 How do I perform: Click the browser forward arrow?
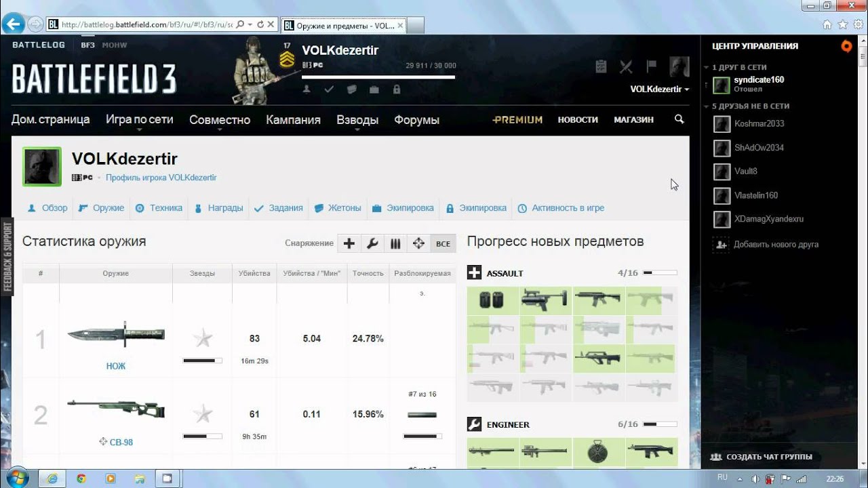35,24
